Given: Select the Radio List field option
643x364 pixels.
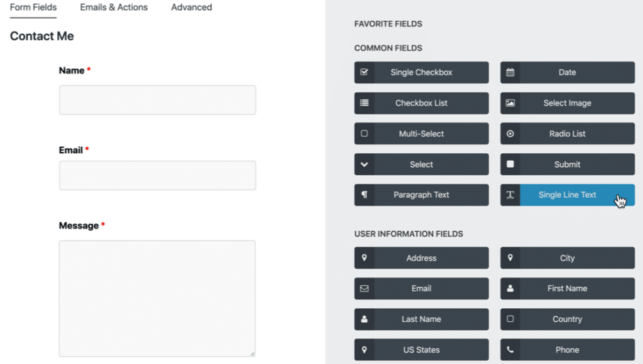Looking at the screenshot, I should pos(567,133).
